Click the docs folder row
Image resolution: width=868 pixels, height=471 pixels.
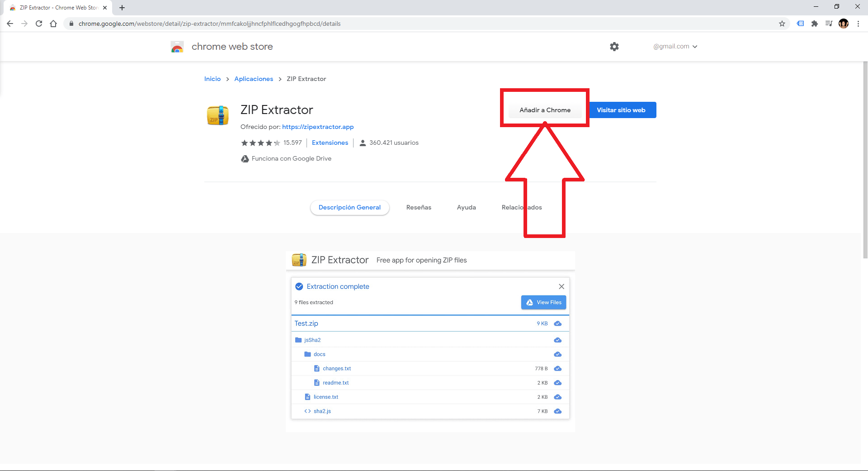click(x=430, y=354)
